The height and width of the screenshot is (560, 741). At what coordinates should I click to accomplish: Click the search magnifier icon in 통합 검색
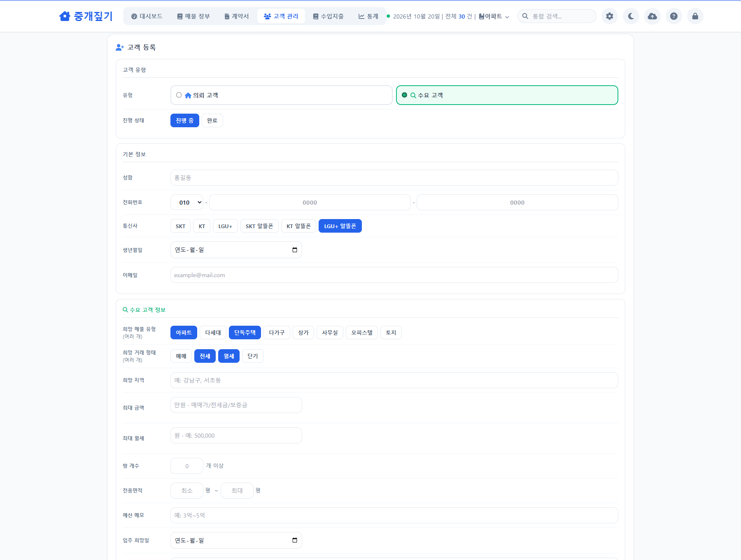pos(525,16)
